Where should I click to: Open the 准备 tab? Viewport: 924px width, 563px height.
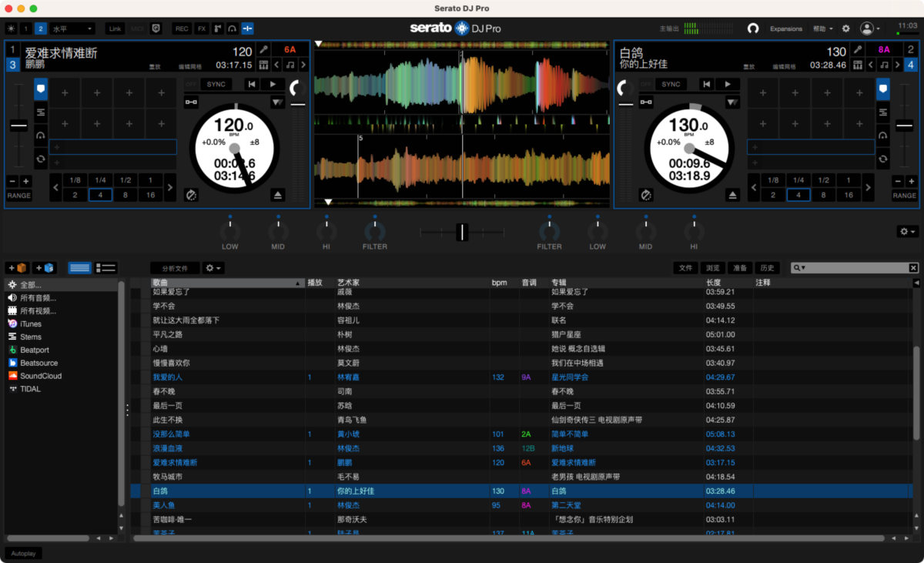(740, 268)
